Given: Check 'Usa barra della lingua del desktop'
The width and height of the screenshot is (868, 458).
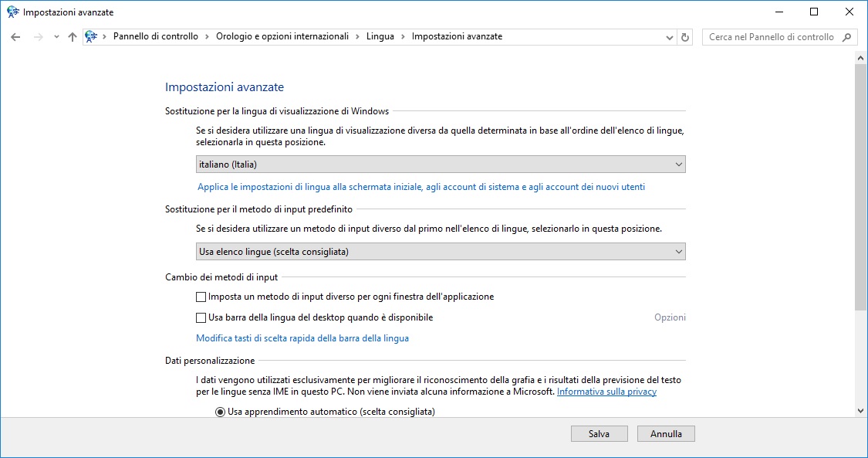Looking at the screenshot, I should point(201,317).
